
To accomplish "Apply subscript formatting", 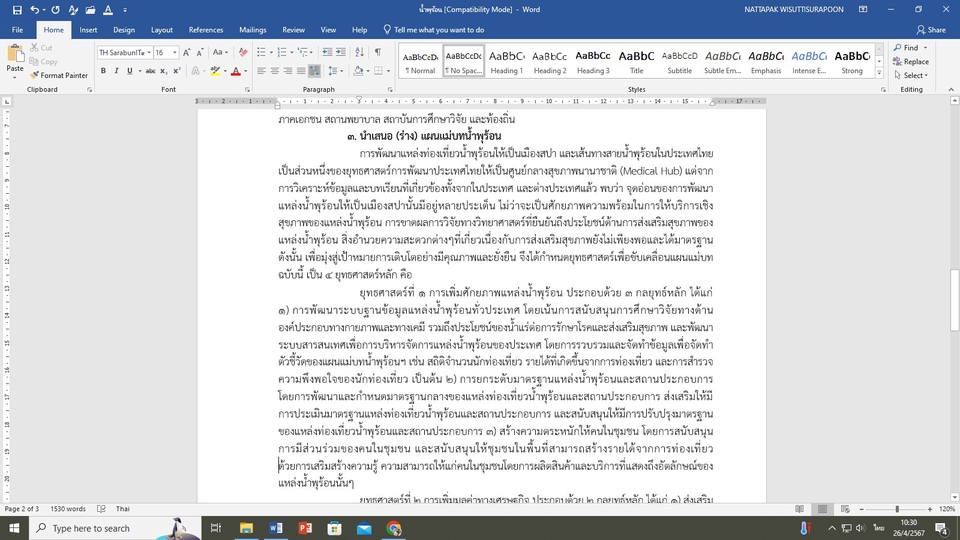I will point(163,71).
